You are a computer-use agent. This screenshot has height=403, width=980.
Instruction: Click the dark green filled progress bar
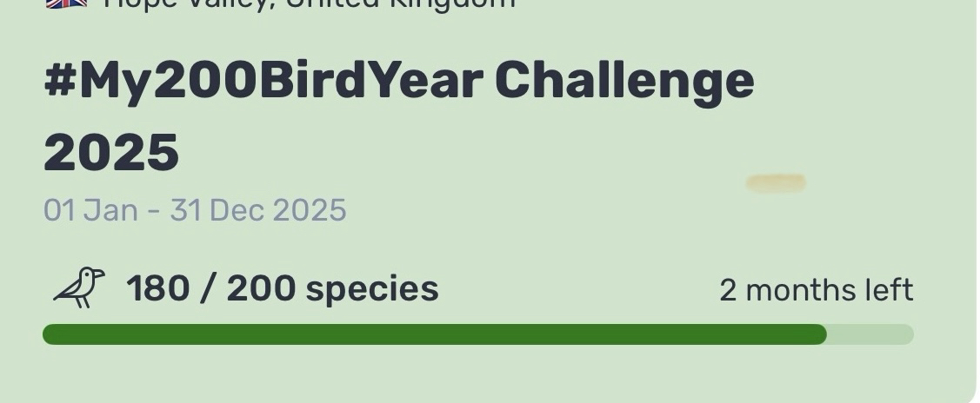tap(435, 334)
